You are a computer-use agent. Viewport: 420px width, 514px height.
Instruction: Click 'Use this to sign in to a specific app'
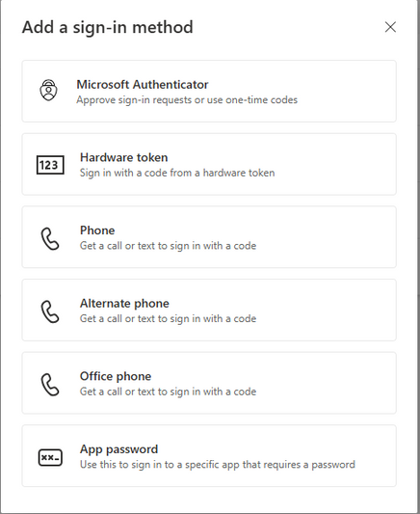click(x=161, y=465)
